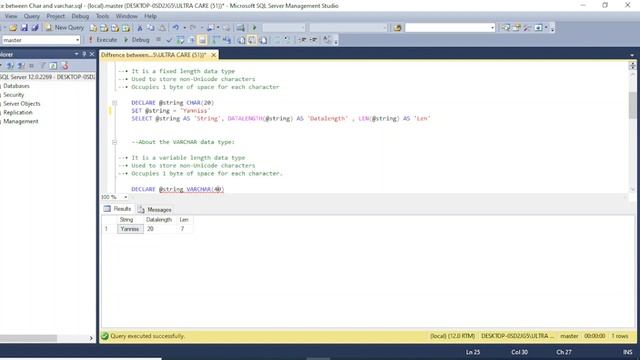Click the Cut scissors icon
The width and height of the screenshot is (640, 360).
click(140, 28)
